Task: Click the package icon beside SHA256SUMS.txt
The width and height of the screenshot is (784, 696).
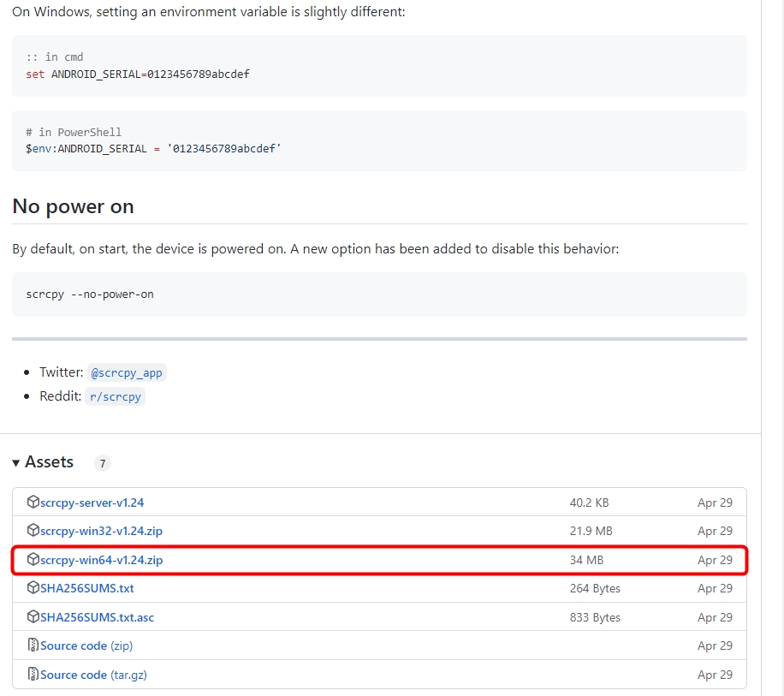Action: (33, 587)
